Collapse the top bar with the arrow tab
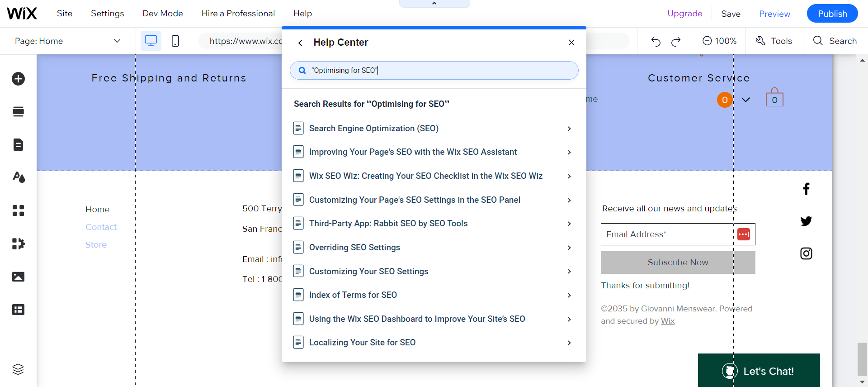This screenshot has height=387, width=868. (x=434, y=4)
